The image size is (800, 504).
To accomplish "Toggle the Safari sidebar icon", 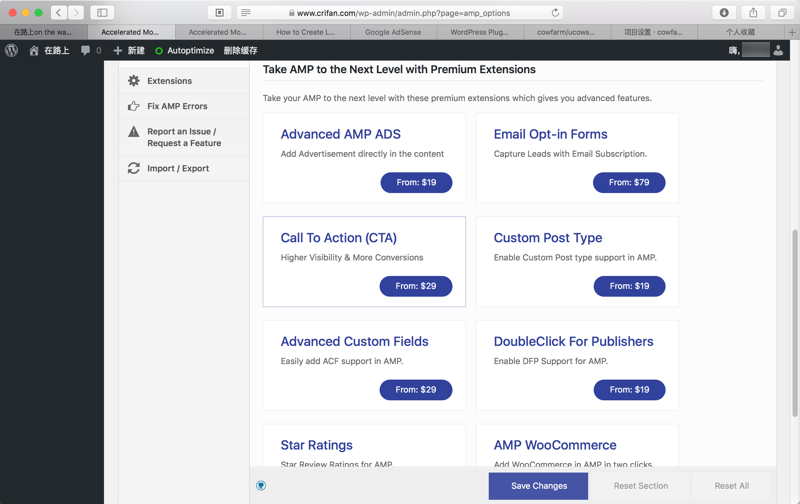I will (102, 13).
